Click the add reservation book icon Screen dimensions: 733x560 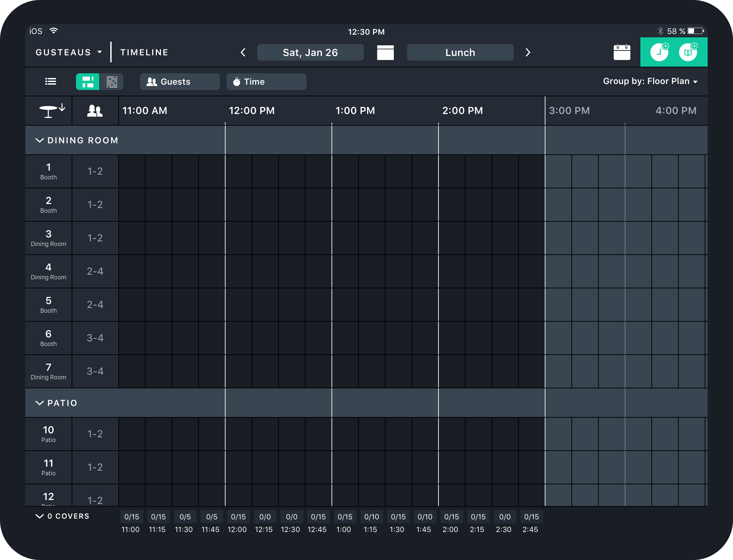(x=688, y=52)
